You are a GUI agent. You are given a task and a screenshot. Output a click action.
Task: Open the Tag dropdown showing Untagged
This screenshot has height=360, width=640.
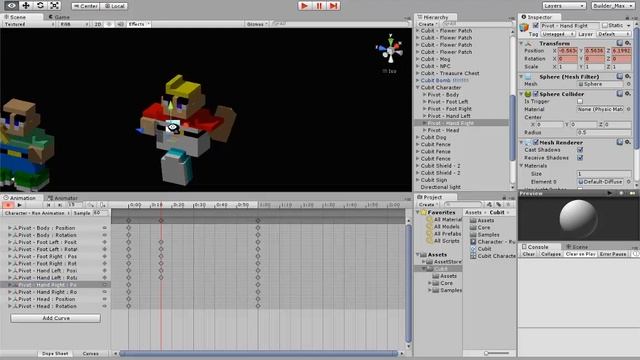coord(557,34)
